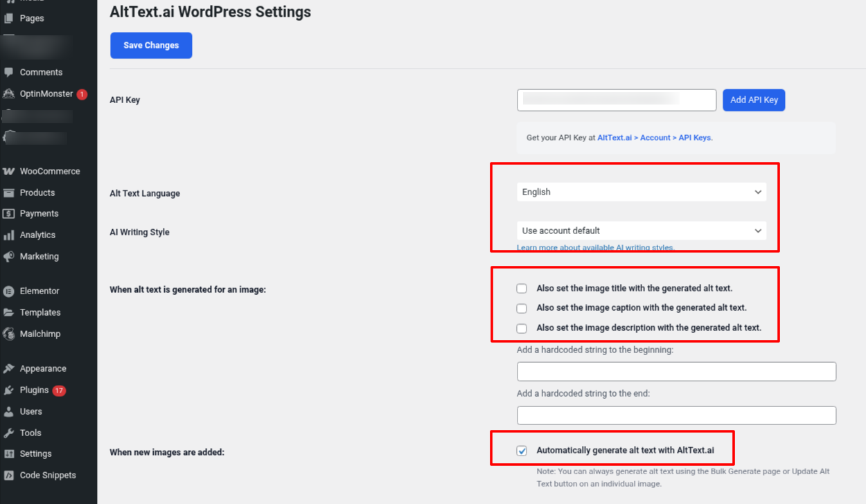Select 'Use account default' writing style selector

(x=641, y=231)
